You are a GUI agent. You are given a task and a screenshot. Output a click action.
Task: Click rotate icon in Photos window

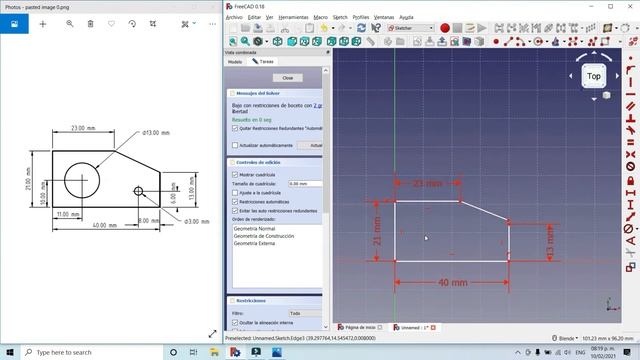[132, 24]
